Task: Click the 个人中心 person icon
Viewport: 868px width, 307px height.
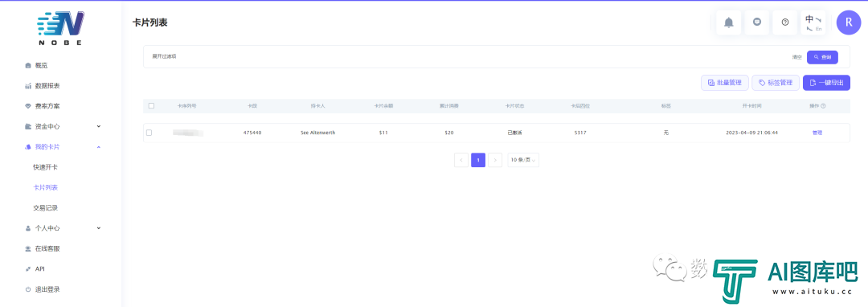Action: click(28, 228)
